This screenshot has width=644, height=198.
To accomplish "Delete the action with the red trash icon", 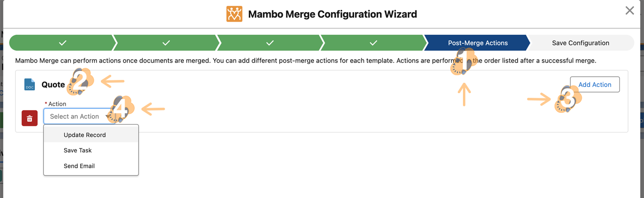I will (x=29, y=118).
